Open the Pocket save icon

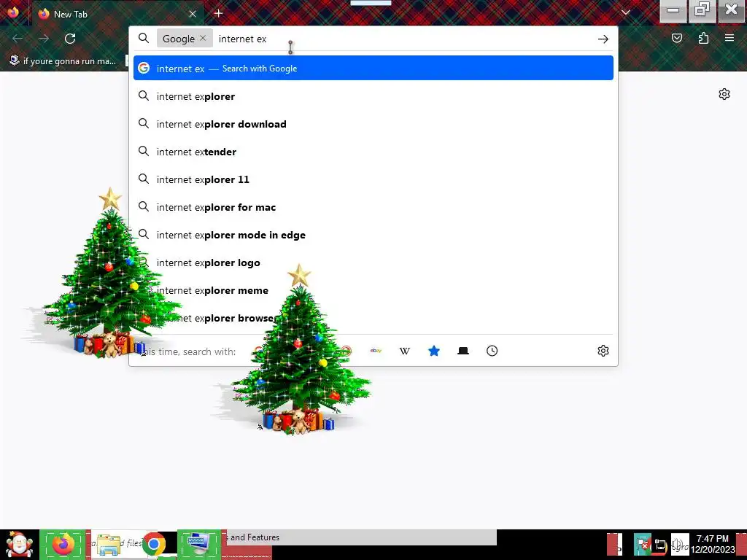pyautogui.click(x=676, y=38)
